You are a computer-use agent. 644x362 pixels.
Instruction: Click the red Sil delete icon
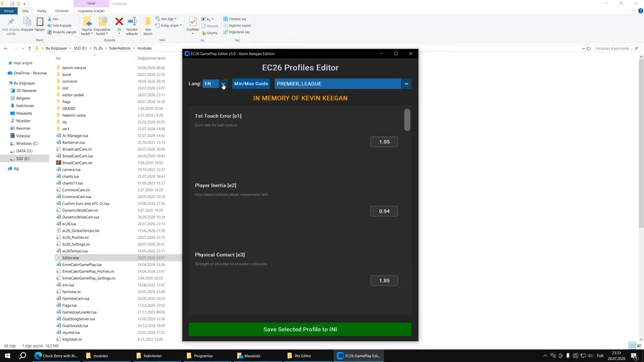tap(119, 22)
